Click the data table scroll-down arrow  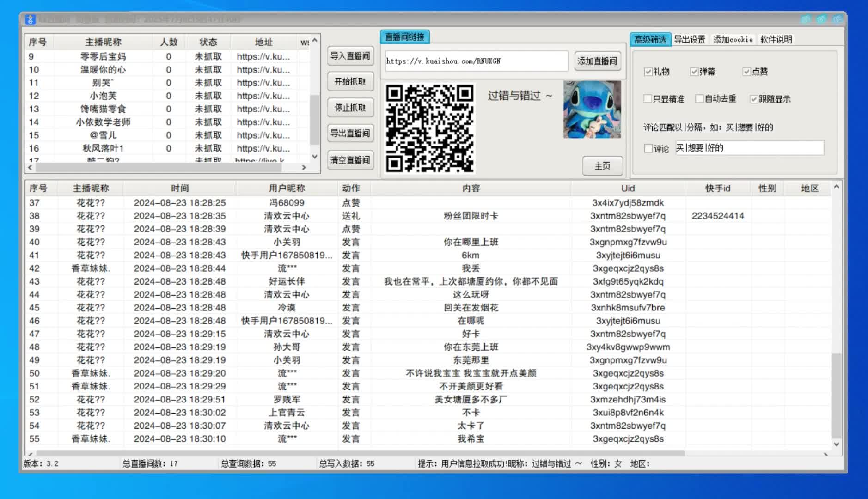click(836, 444)
